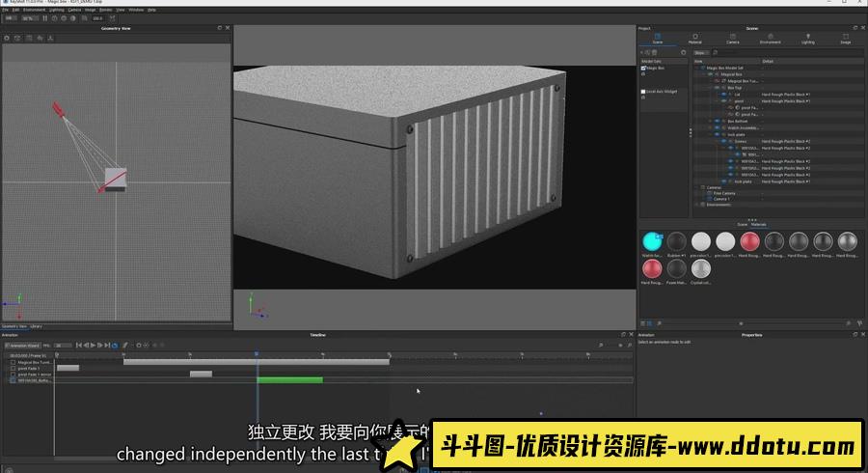Screen dimensions: 868x473
Task: Select the Foam Mat material swatch
Action: 676,268
